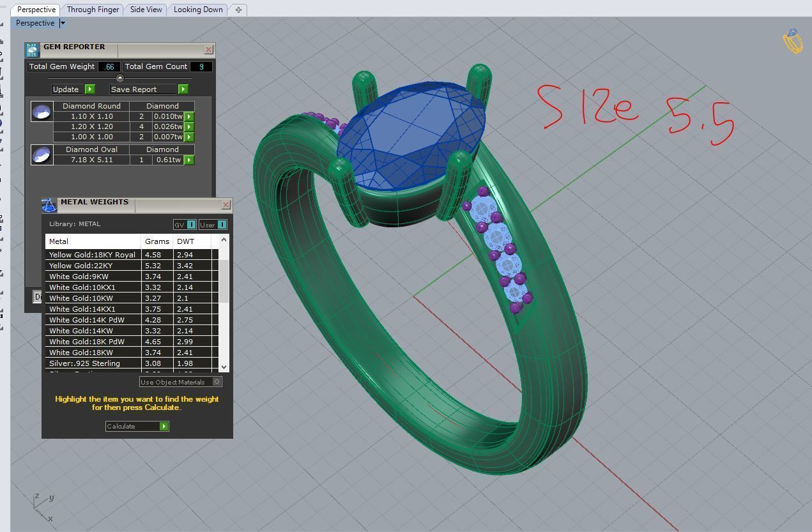Switch to the Looking Down tab
Image resolution: width=812 pixels, height=532 pixels.
tap(198, 10)
